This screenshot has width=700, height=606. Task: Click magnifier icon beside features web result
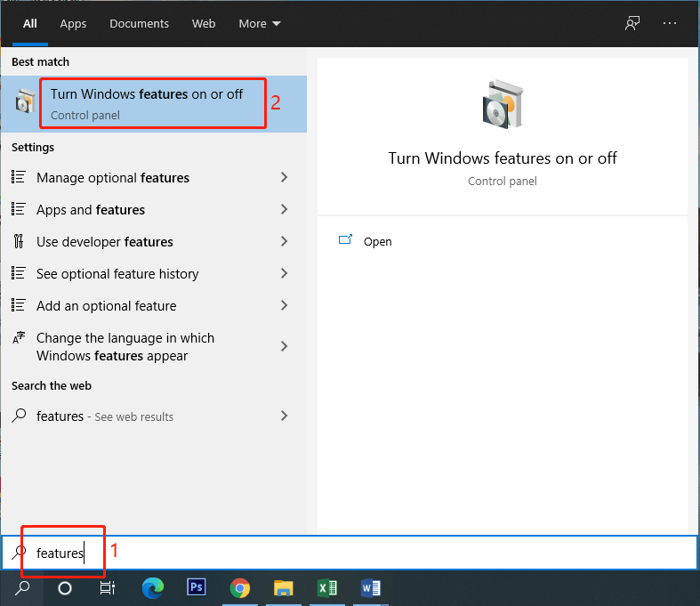tap(19, 416)
